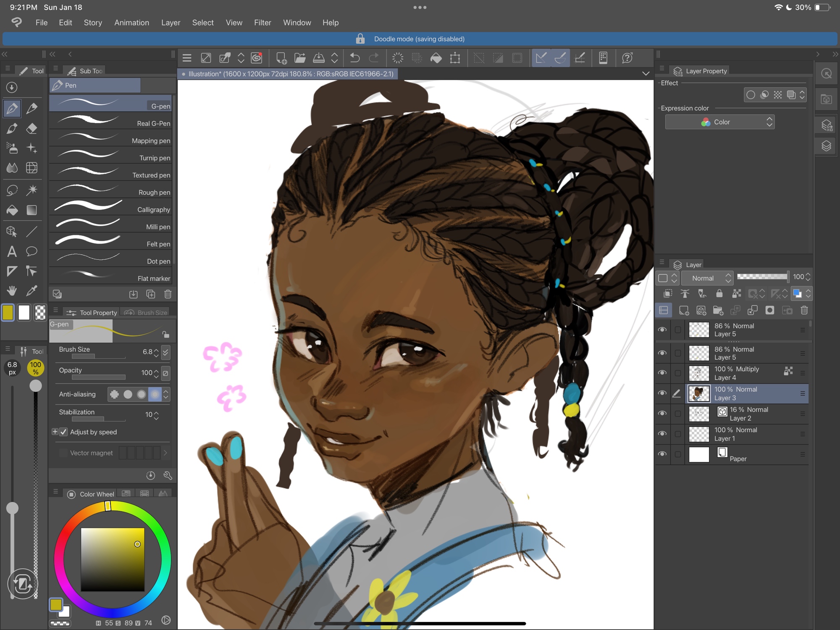Hide the Paper layer
Viewport: 840px width, 630px height.
click(662, 454)
